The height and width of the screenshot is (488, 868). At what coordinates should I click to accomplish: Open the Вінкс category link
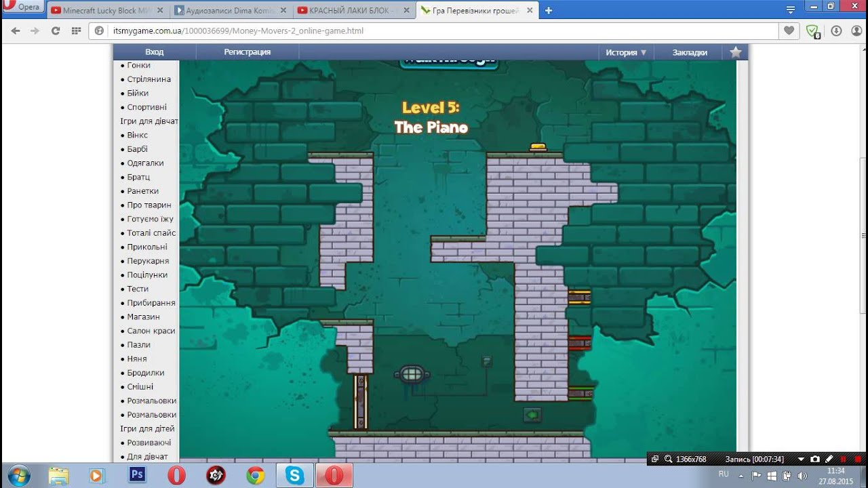coord(138,136)
